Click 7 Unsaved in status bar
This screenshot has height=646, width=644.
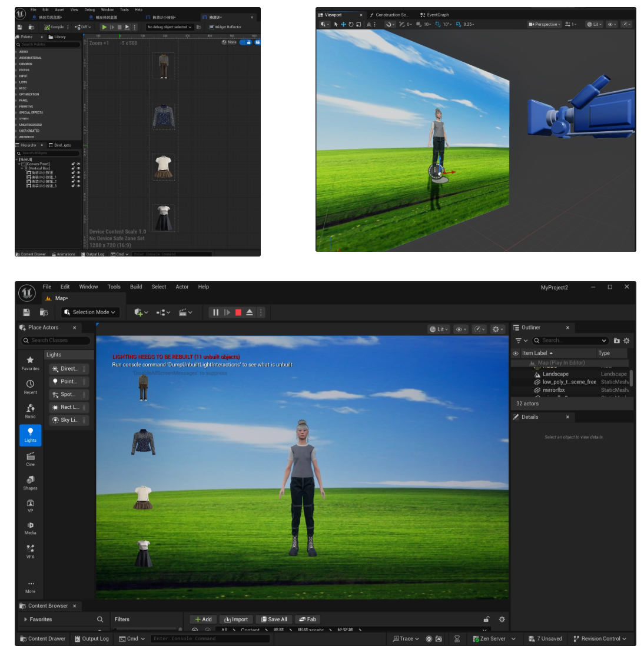(x=545, y=638)
